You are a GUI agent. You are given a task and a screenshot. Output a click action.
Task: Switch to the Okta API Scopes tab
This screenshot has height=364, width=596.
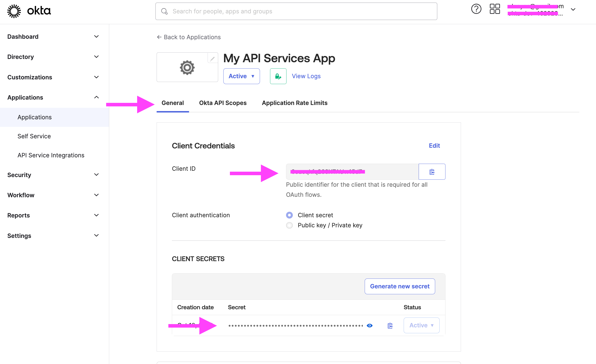[223, 103]
